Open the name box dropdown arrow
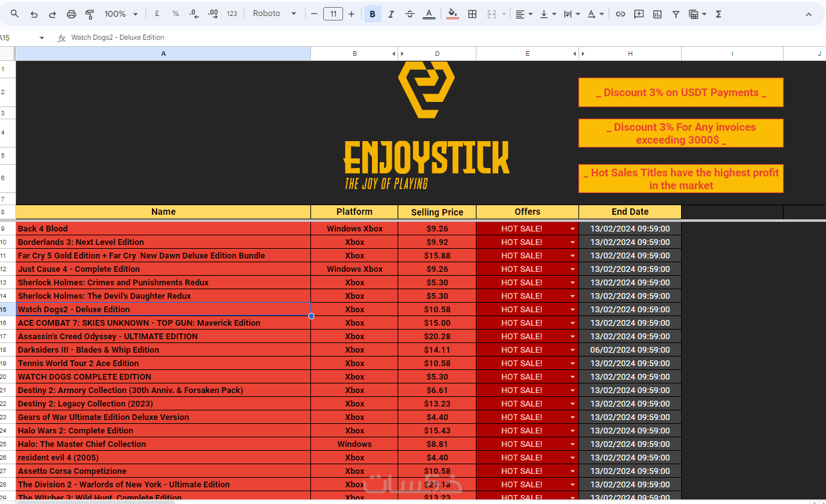Viewport: 826px width, 504px height. (42, 38)
